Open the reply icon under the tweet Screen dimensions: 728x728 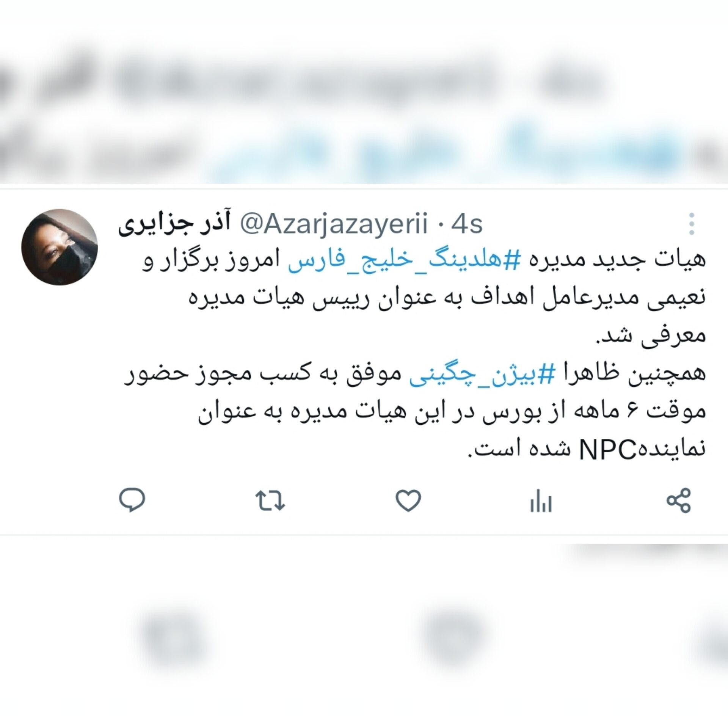[x=132, y=500]
